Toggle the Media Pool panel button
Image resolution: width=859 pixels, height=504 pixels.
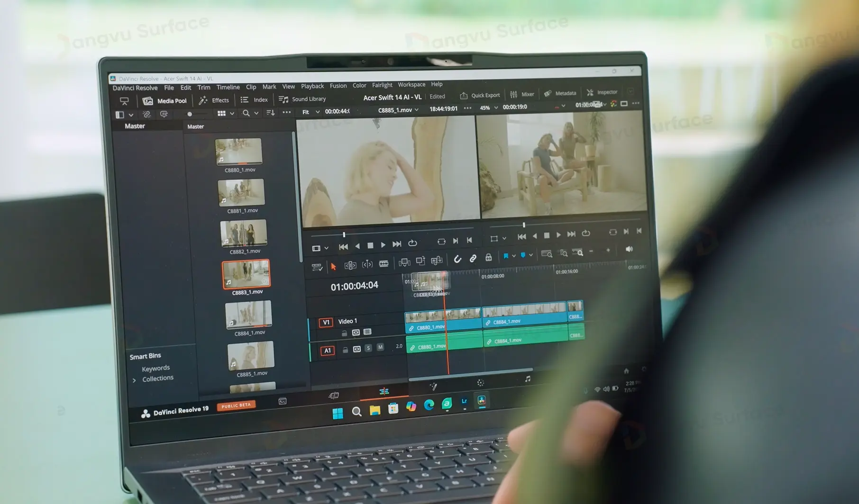[164, 101]
